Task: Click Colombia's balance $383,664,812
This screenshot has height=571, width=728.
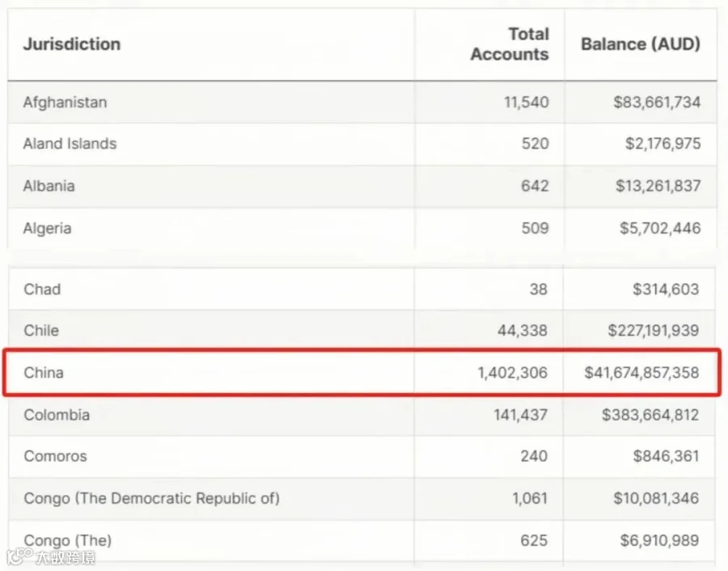Action: [x=650, y=415]
